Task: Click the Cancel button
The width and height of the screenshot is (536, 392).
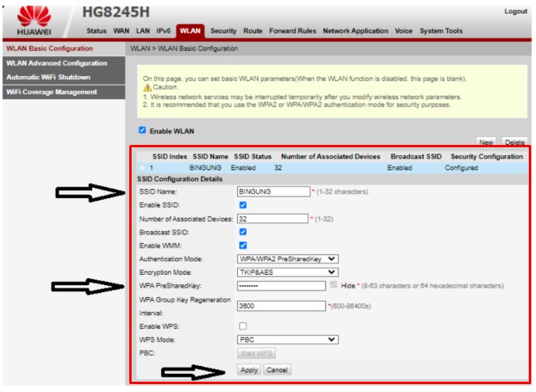Action: (x=277, y=370)
